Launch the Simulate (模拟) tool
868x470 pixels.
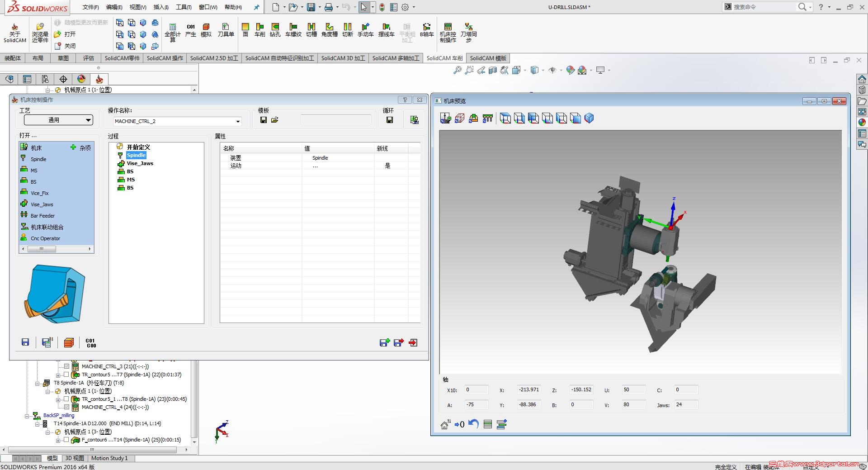point(206,30)
